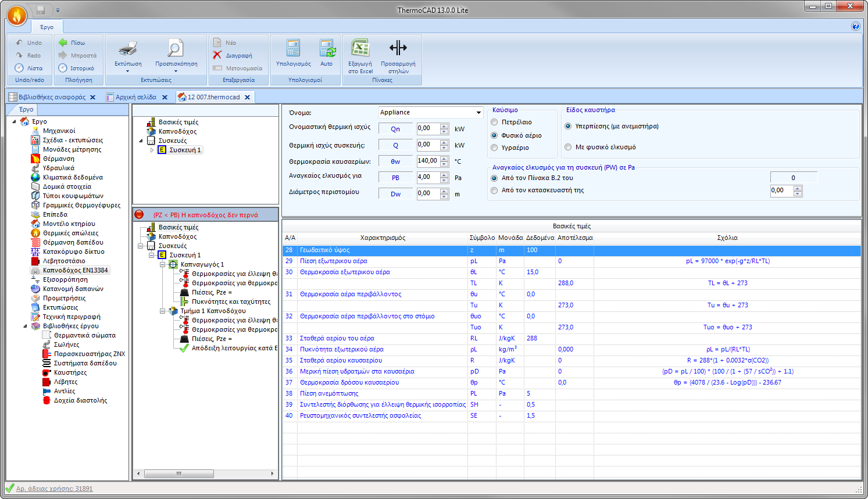
Task: Open the Έργο ribbon tab
Action: pyautogui.click(x=47, y=27)
